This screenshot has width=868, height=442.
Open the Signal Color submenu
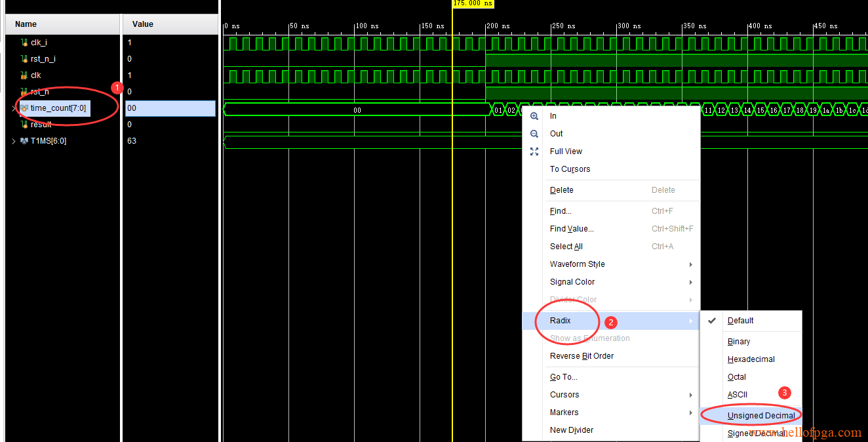[572, 282]
